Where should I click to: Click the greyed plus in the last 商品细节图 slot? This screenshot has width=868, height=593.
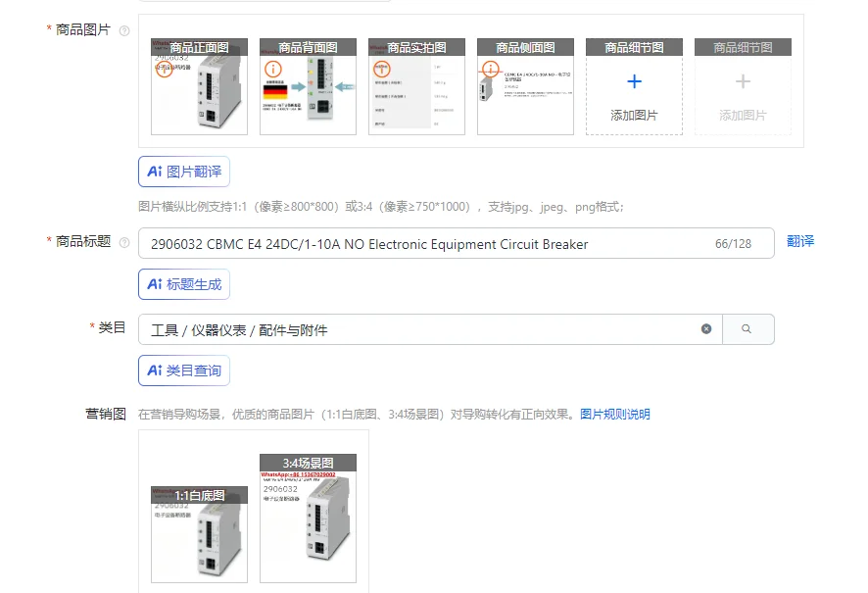(x=743, y=82)
